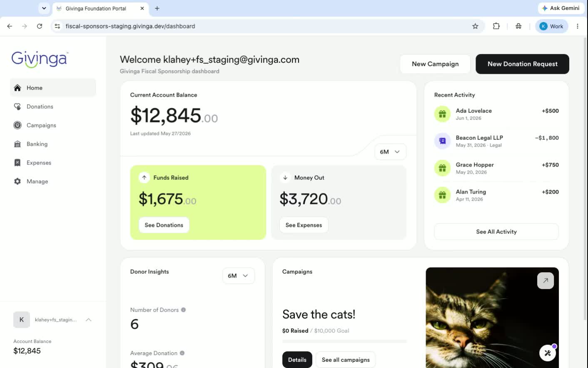The height and width of the screenshot is (368, 588).
Task: Click the Banking building icon
Action: click(x=17, y=144)
